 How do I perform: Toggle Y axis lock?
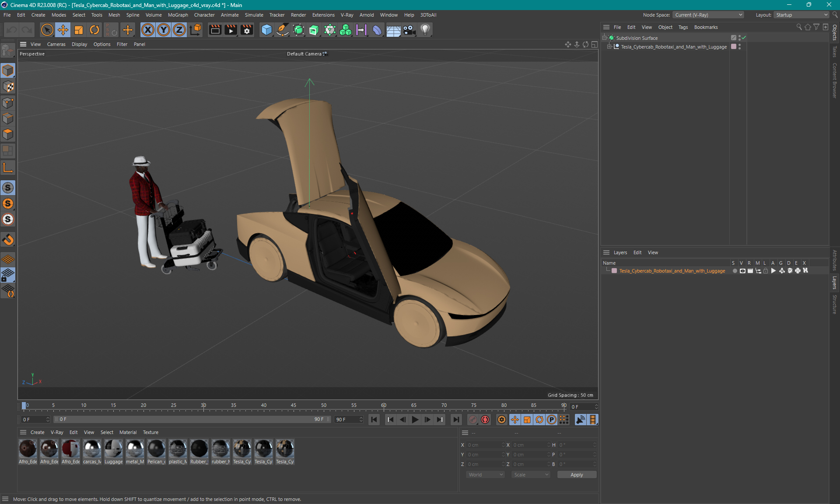click(x=164, y=30)
